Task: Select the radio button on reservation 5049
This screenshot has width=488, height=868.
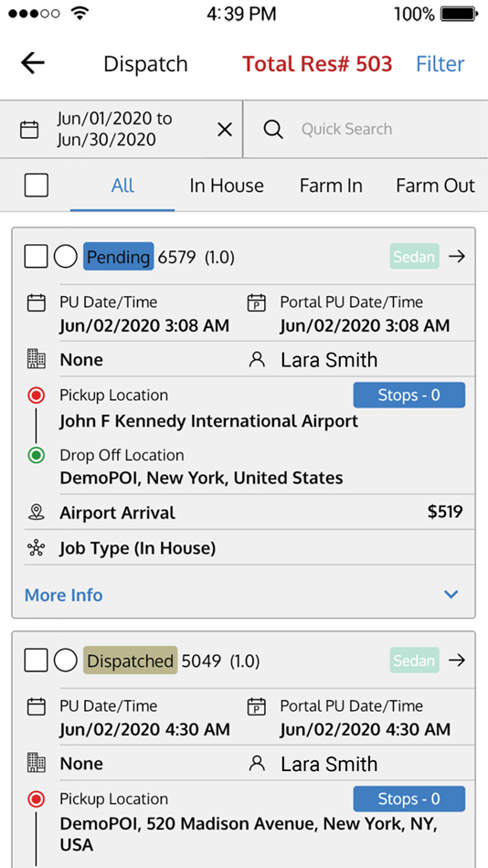Action: click(x=66, y=661)
